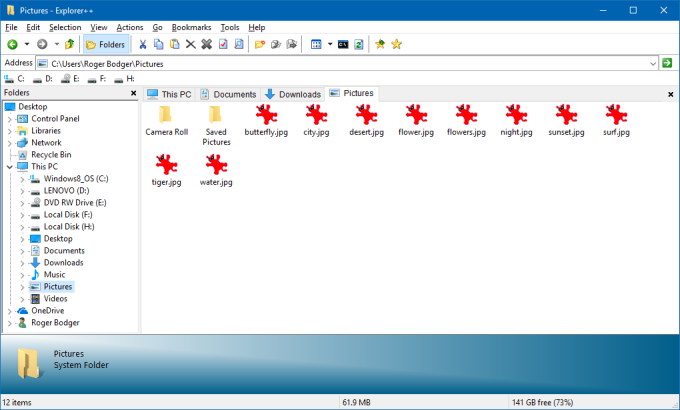Expand the Libraries tree node
The width and height of the screenshot is (680, 410).
coord(10,131)
